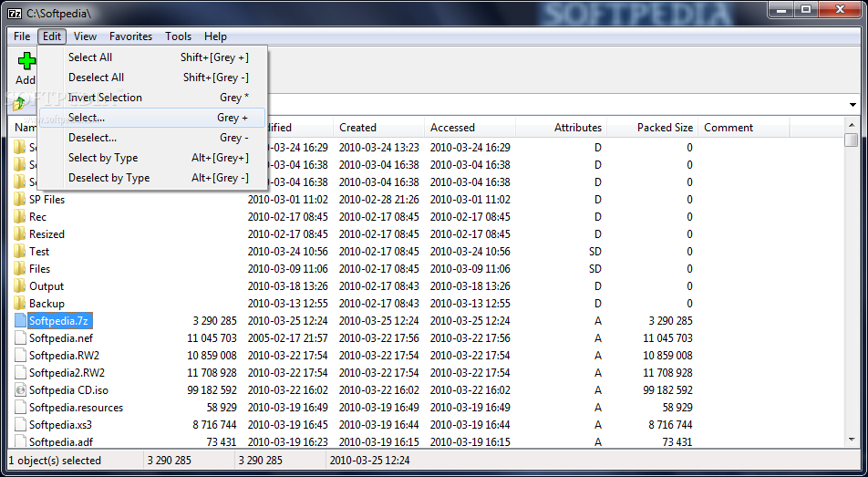
Task: Click the Softpedia.resources file name
Action: pos(77,408)
